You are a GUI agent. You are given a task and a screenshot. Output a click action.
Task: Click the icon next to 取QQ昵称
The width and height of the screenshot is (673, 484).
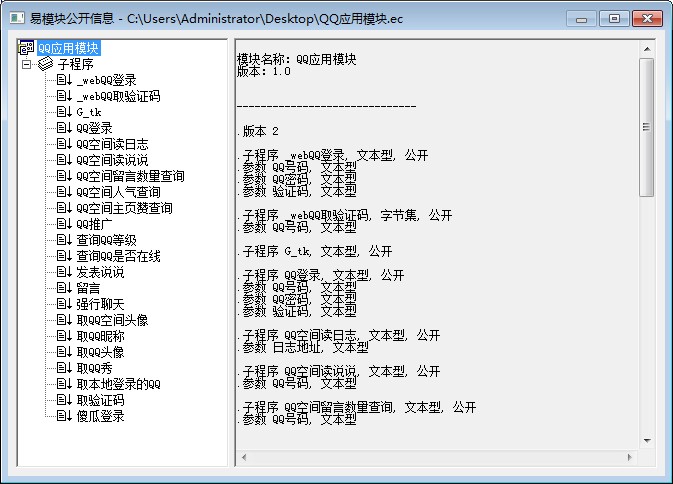64,336
